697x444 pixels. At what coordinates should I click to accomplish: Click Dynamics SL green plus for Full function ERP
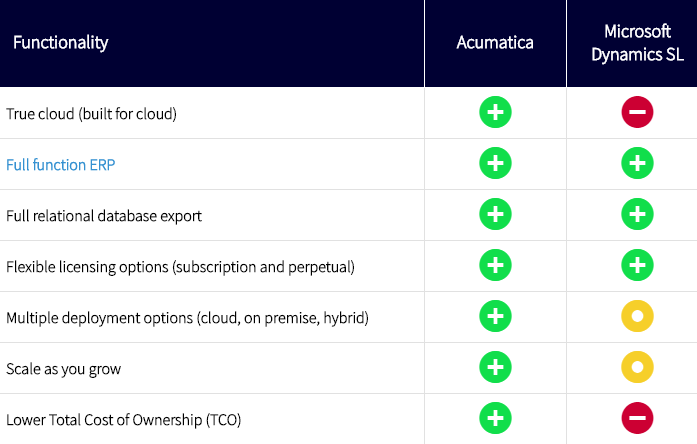point(637,163)
